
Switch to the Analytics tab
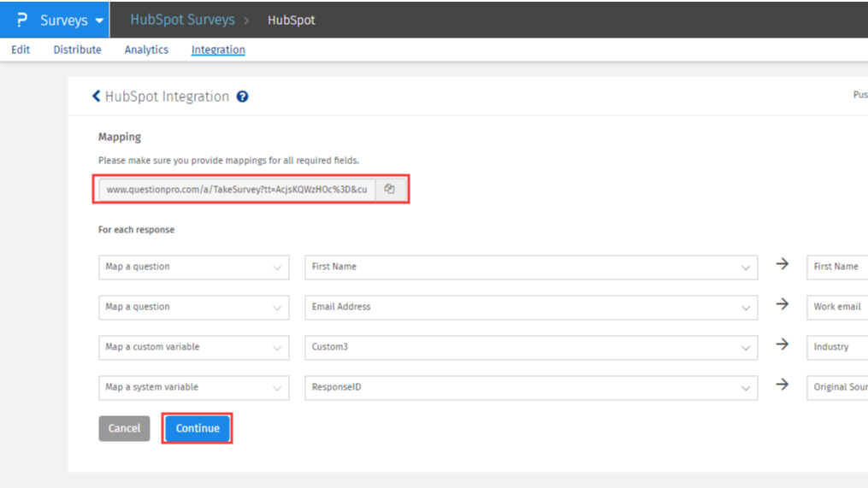tap(146, 50)
